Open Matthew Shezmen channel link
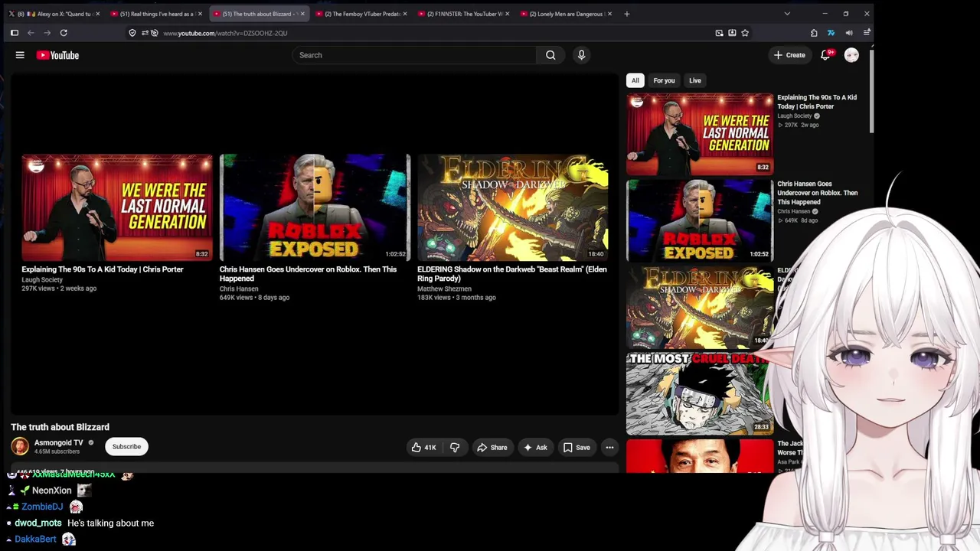980x551 pixels. point(444,289)
